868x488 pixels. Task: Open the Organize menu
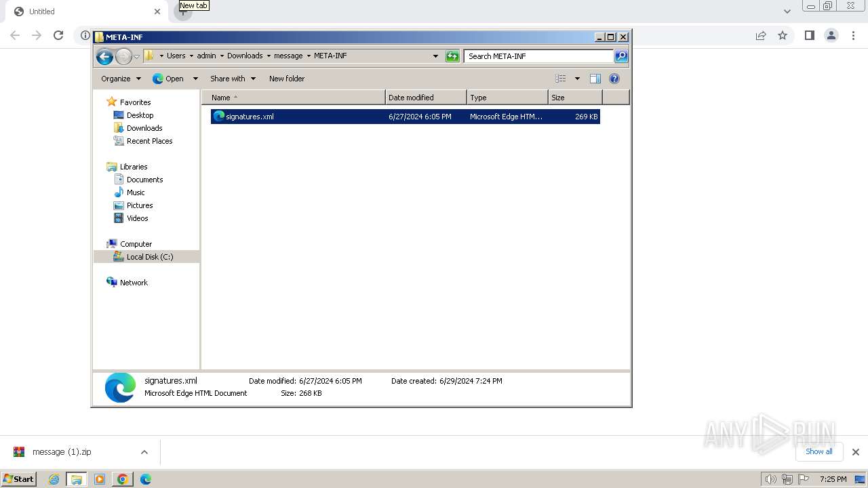click(121, 79)
